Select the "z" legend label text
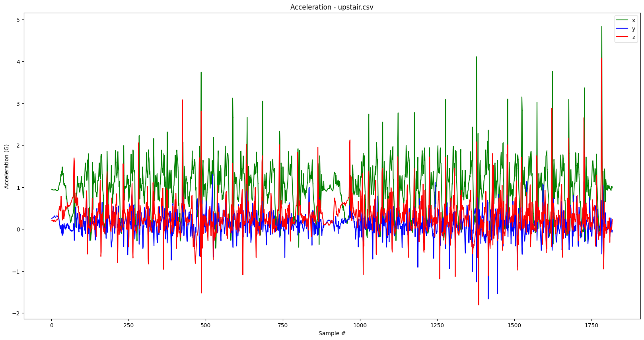The image size is (644, 340). (634, 37)
